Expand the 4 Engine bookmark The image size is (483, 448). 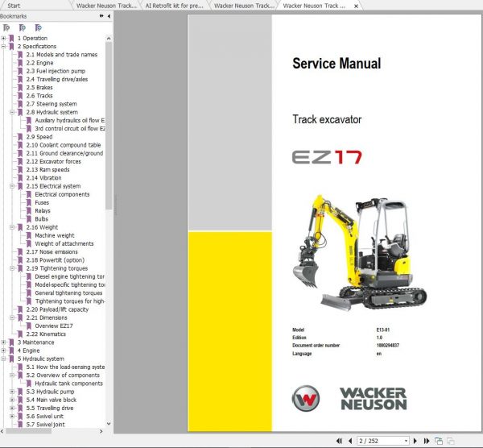click(x=3, y=351)
